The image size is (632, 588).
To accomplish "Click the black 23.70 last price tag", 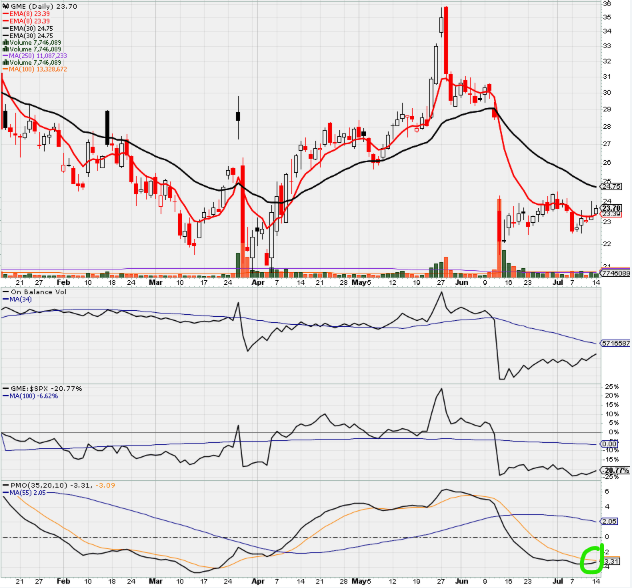I will coord(611,208).
